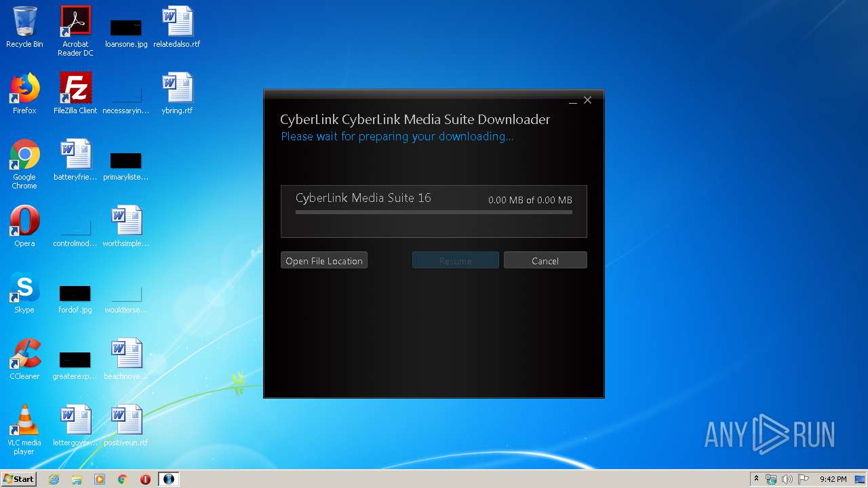Select the fordof.jpg desktop file
868x488 pixels.
[75, 298]
